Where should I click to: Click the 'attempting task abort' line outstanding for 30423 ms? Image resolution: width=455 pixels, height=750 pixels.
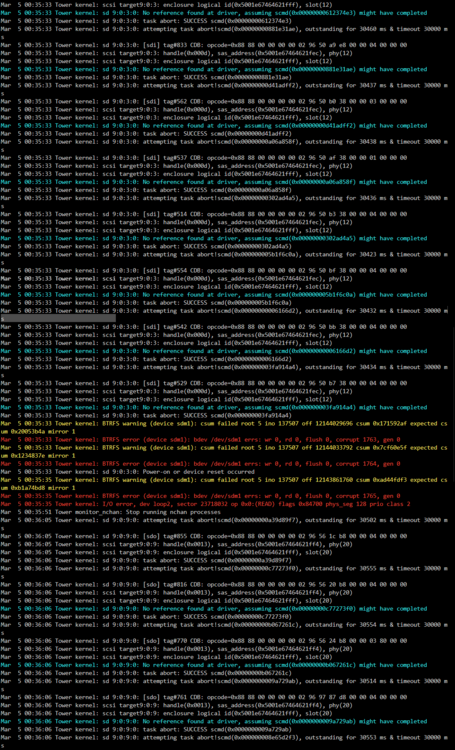[x=224, y=258]
